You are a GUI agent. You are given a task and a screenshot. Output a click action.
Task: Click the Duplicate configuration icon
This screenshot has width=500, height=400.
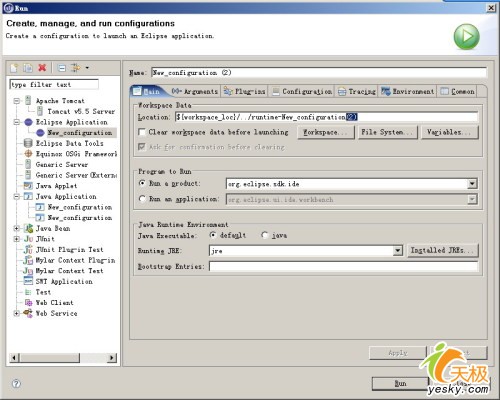(28, 68)
